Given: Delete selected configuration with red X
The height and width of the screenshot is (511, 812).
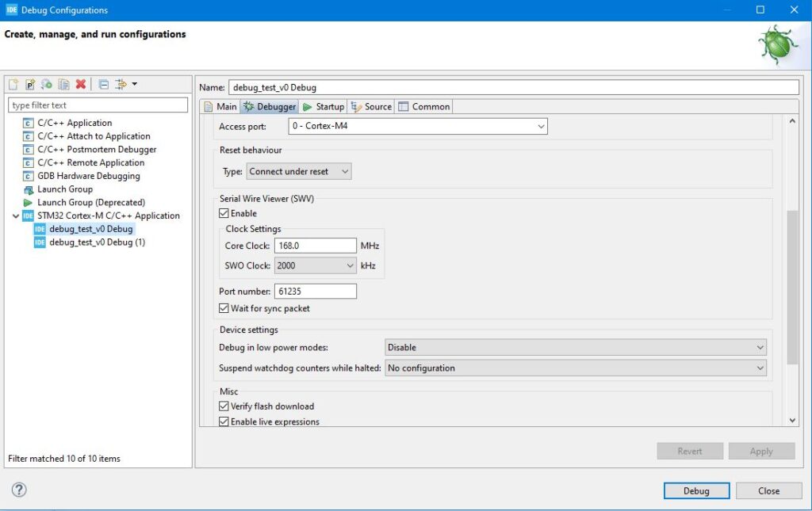Looking at the screenshot, I should [x=80, y=84].
